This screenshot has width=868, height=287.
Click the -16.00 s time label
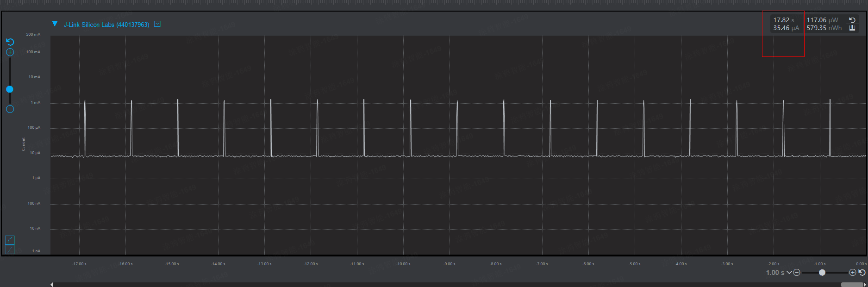125,264
